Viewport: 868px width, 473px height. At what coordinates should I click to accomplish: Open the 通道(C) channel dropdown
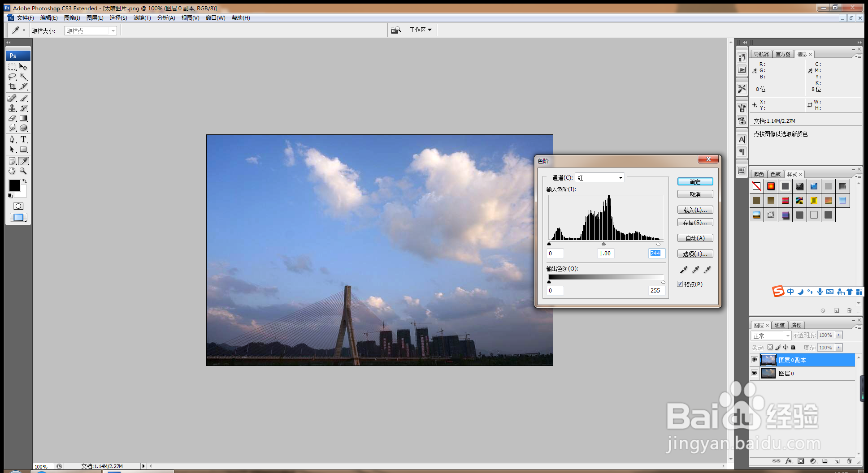coord(600,178)
